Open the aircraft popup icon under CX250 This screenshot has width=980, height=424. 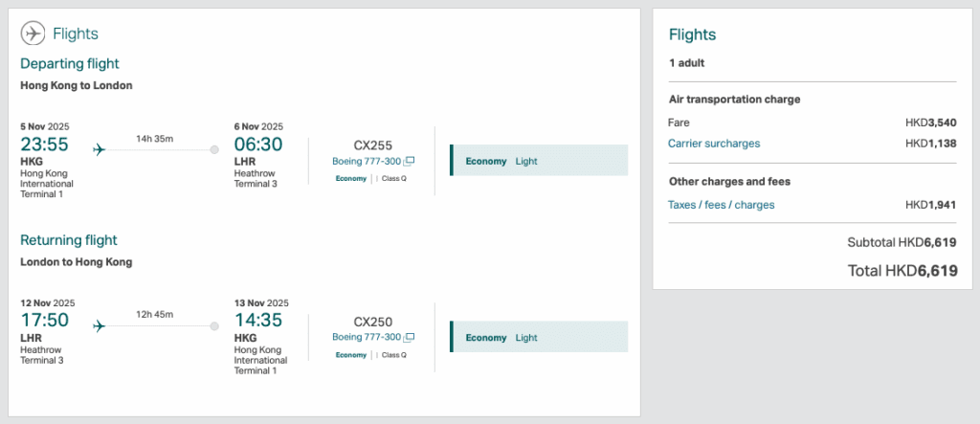click(410, 337)
